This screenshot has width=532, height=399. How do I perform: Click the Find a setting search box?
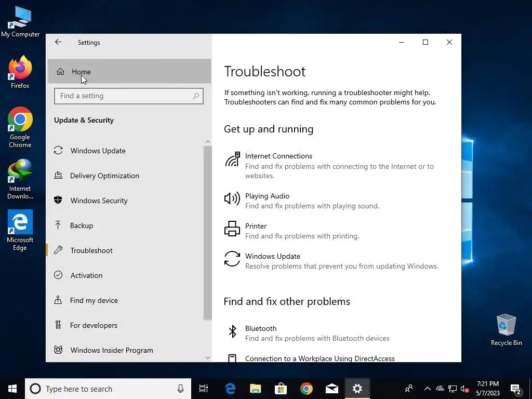129,96
